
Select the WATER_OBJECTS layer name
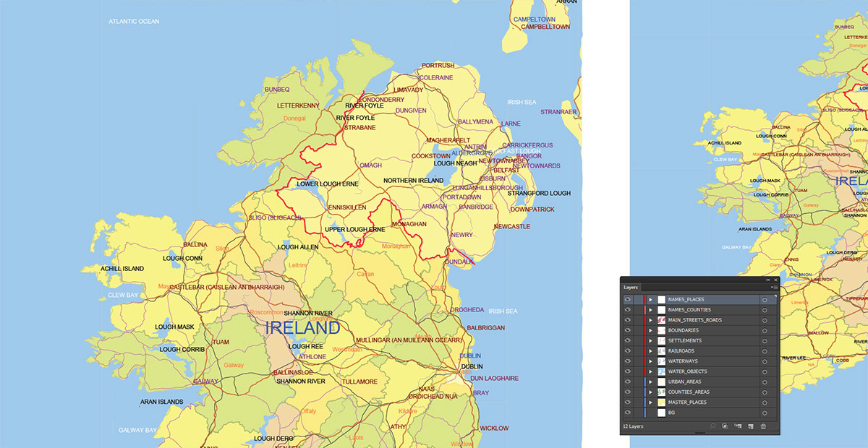point(688,371)
